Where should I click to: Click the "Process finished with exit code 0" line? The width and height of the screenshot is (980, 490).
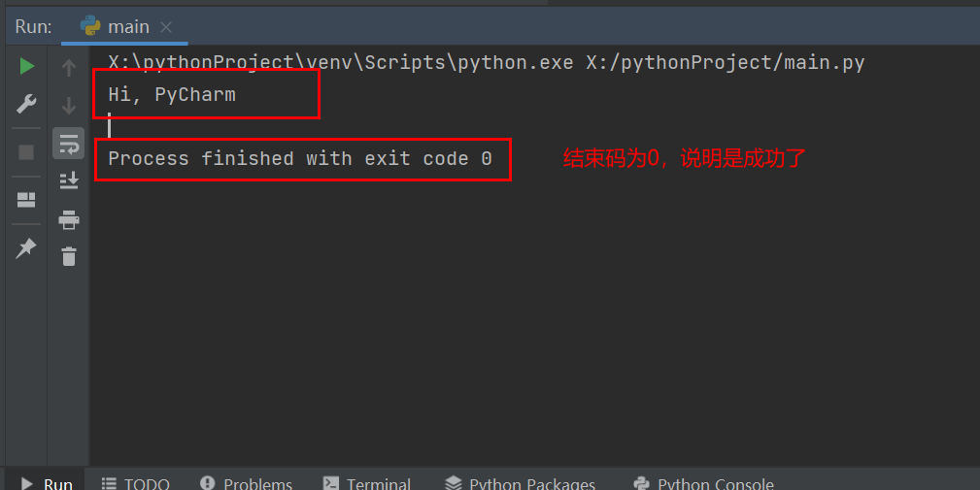[300, 158]
